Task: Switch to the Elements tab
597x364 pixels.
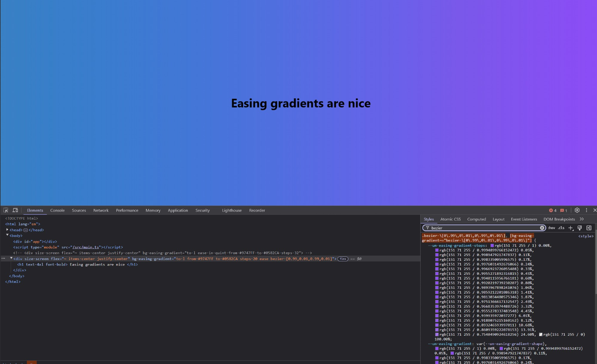Action: pyautogui.click(x=35, y=210)
